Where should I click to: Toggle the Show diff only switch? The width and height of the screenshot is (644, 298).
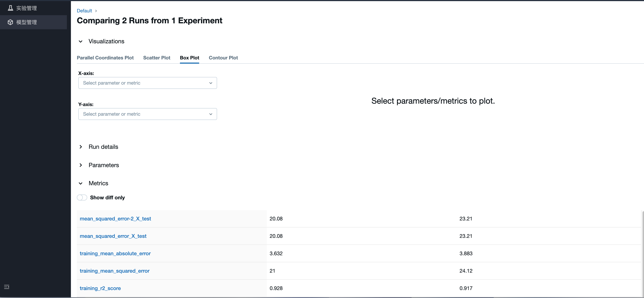pyautogui.click(x=82, y=197)
